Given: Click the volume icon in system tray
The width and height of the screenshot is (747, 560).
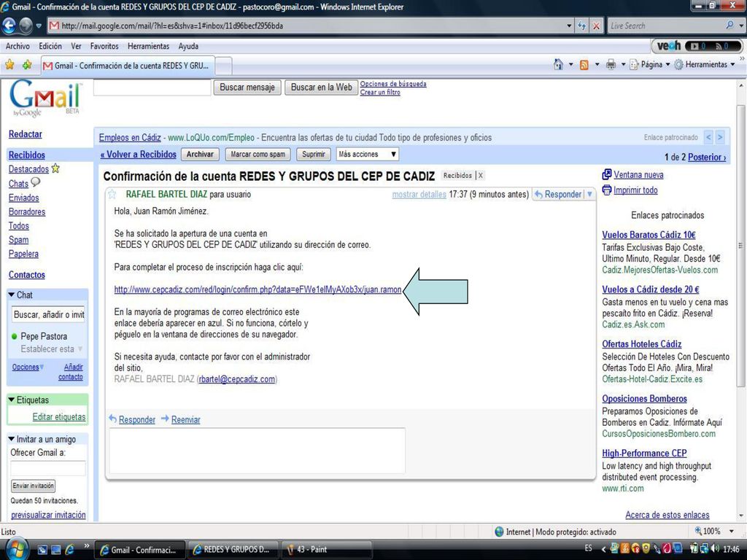Looking at the screenshot, I should [715, 548].
